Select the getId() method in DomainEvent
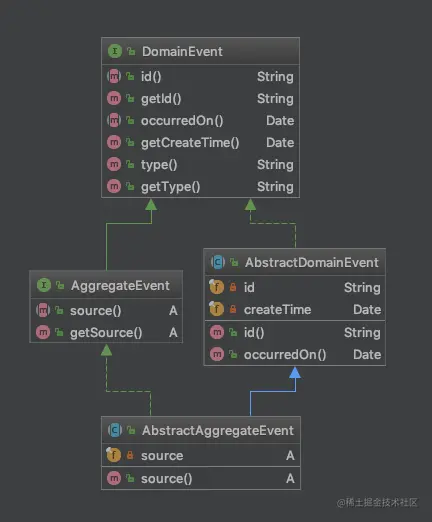432x522 pixels. (200, 98)
